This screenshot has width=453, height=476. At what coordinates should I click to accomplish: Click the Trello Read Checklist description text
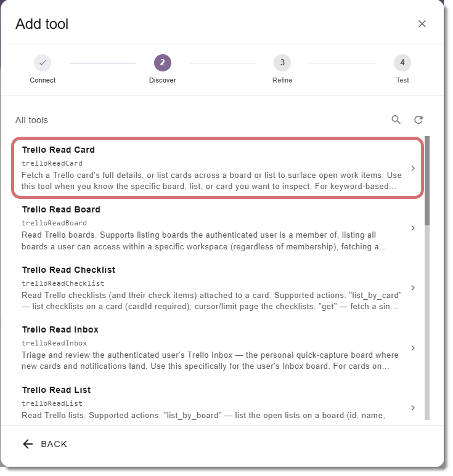pos(211,301)
